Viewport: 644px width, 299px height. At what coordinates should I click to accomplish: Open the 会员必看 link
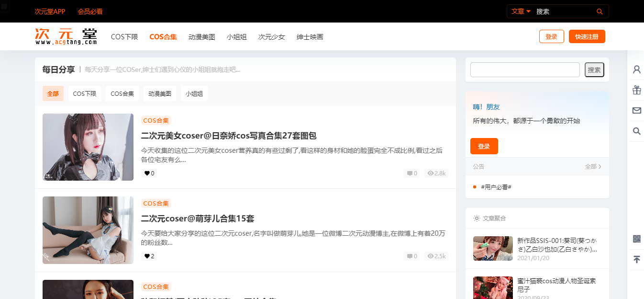pos(90,11)
